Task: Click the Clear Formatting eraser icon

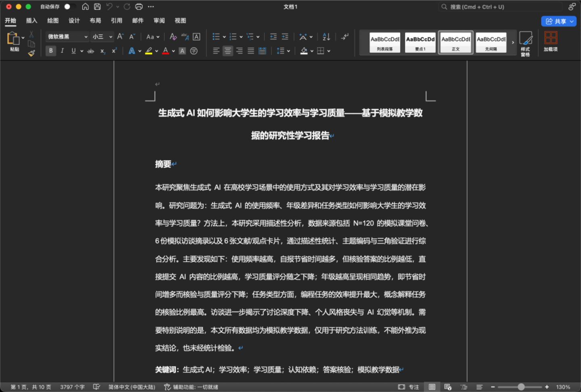Action: [x=173, y=37]
